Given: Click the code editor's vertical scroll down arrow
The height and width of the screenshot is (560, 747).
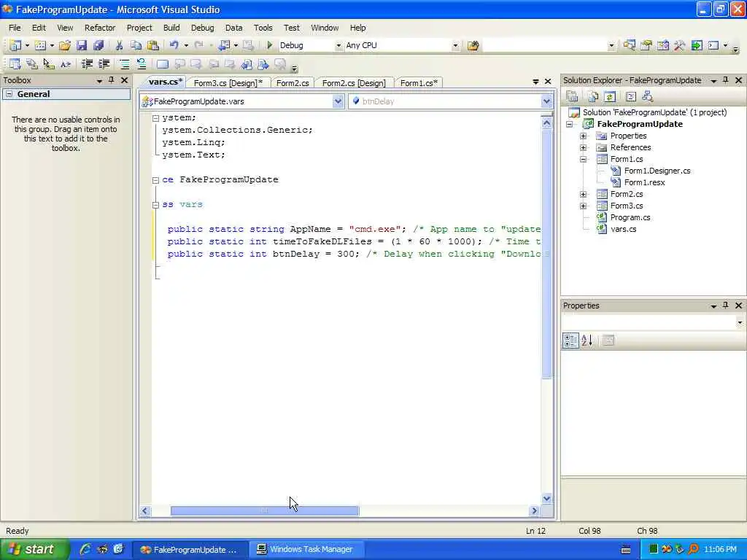Looking at the screenshot, I should coord(546,499).
